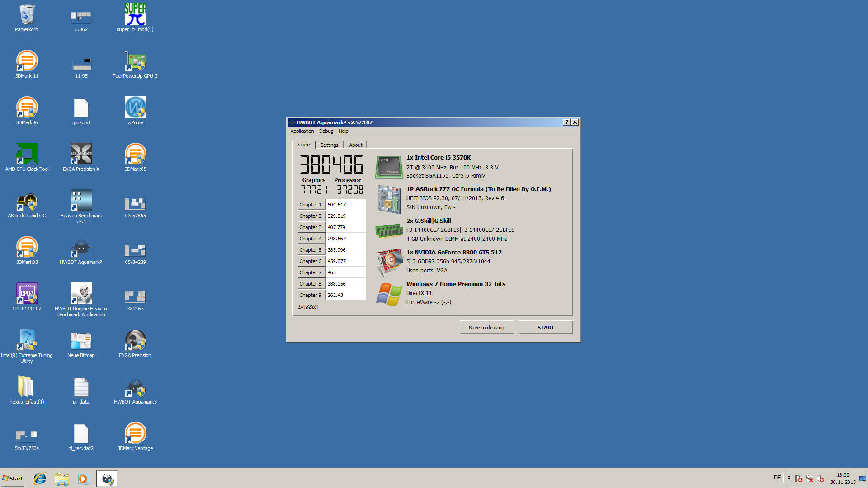Launch the AMD GPU Clock Tool shortcut
Screen dimensions: 868x488
pyautogui.click(x=27, y=158)
